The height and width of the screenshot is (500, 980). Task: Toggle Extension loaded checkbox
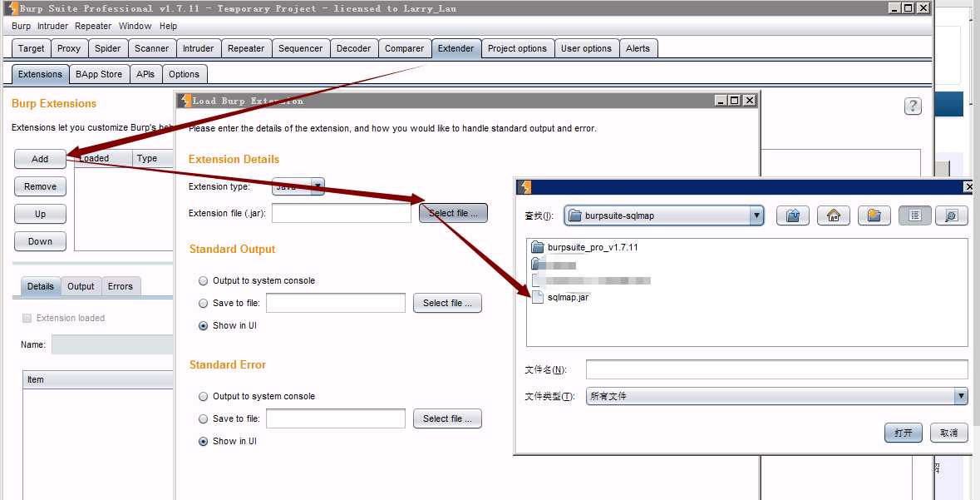pyautogui.click(x=27, y=318)
